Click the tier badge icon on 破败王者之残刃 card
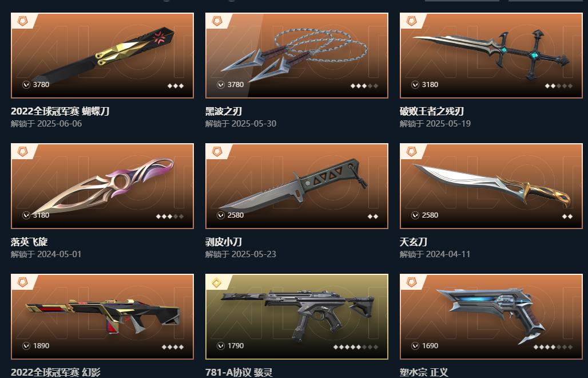 click(x=412, y=21)
